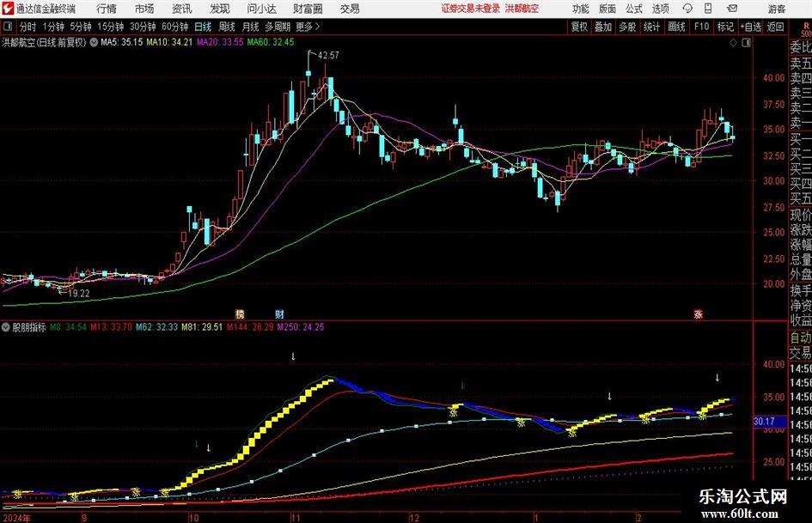Click the M62: 32.33 indicator value
The image size is (812, 523).
point(156,327)
